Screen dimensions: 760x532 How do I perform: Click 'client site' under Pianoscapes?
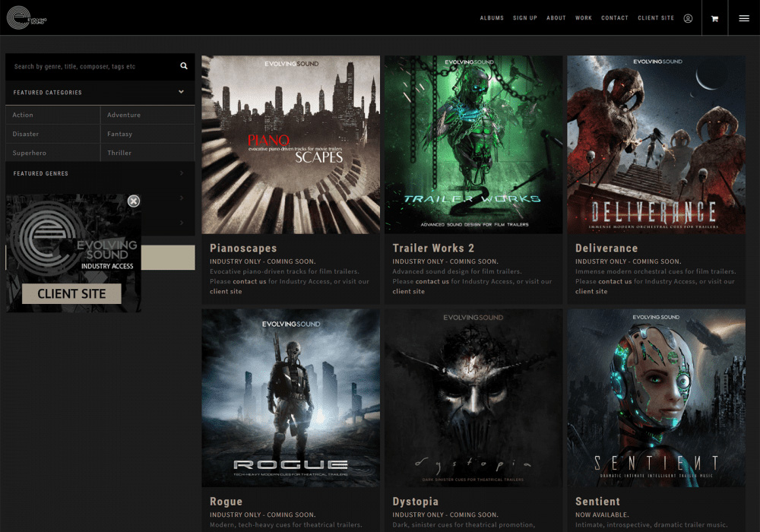226,291
